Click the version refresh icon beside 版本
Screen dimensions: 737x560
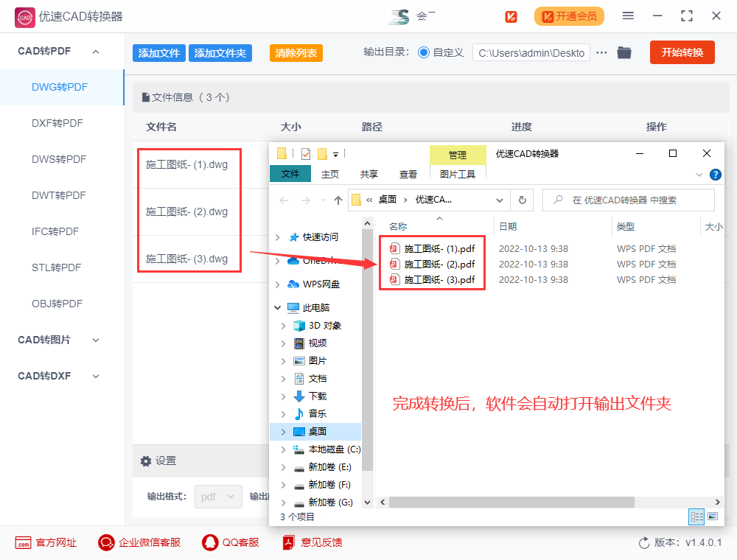[x=644, y=543]
